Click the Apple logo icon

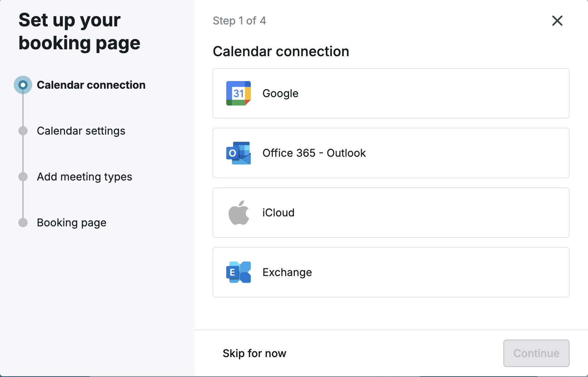click(239, 213)
